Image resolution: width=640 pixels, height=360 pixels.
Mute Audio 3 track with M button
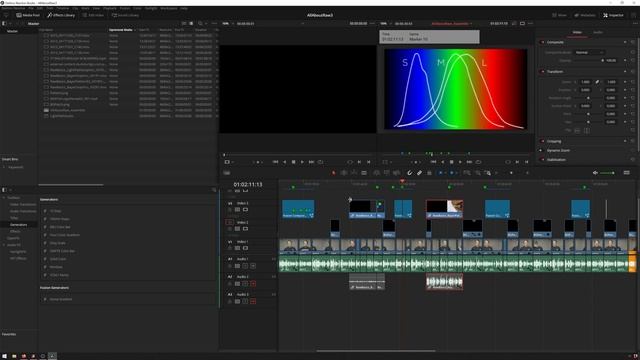click(x=253, y=301)
